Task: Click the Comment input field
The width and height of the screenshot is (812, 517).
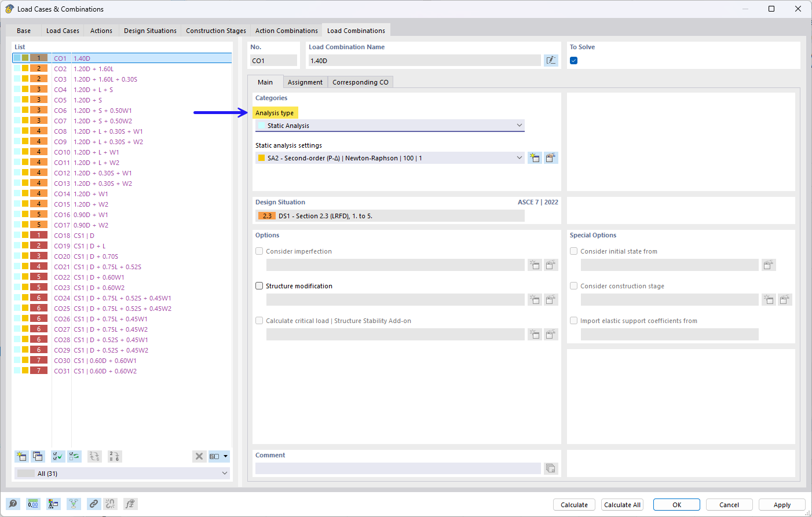Action: 398,468
